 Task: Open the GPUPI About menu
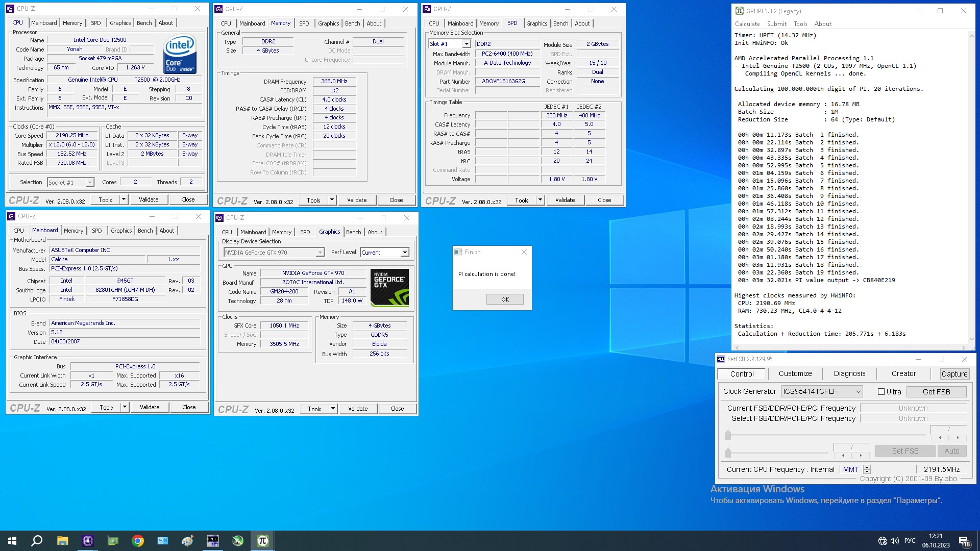(x=823, y=24)
